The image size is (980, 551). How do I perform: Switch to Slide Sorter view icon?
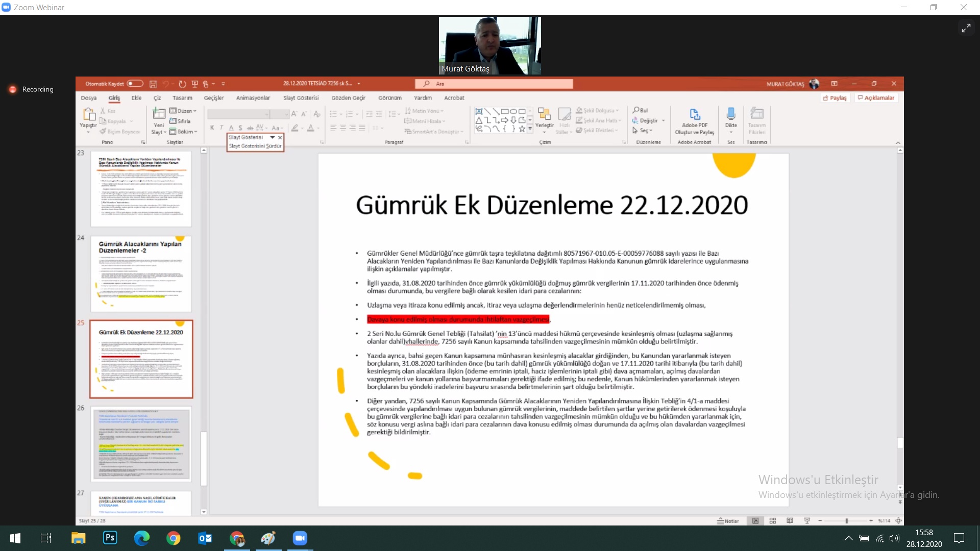pyautogui.click(x=773, y=521)
